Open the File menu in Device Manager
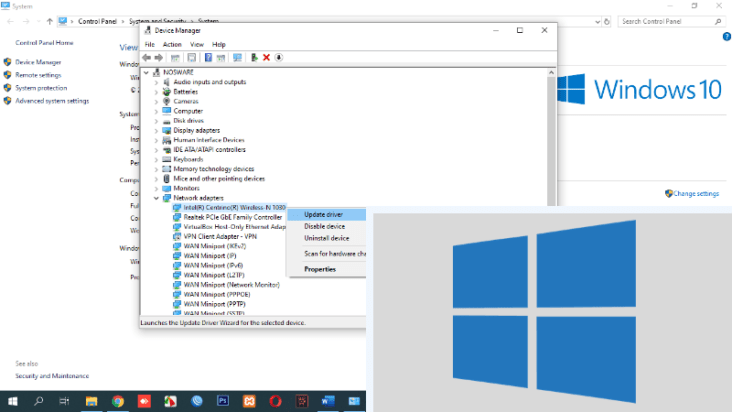This screenshot has height=412, width=732. [149, 44]
